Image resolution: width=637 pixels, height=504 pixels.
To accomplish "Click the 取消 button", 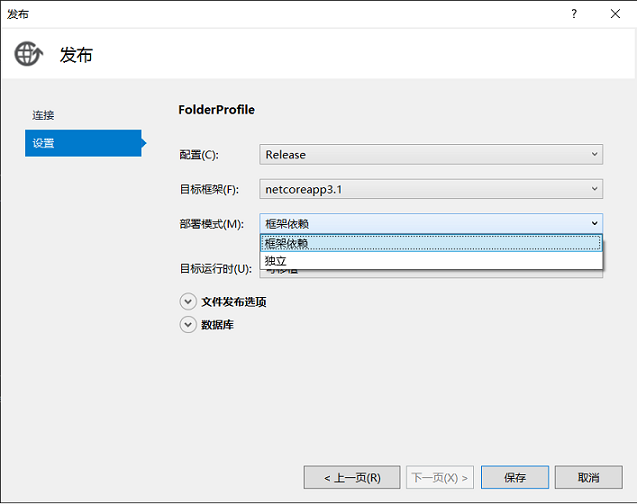I will [x=588, y=477].
